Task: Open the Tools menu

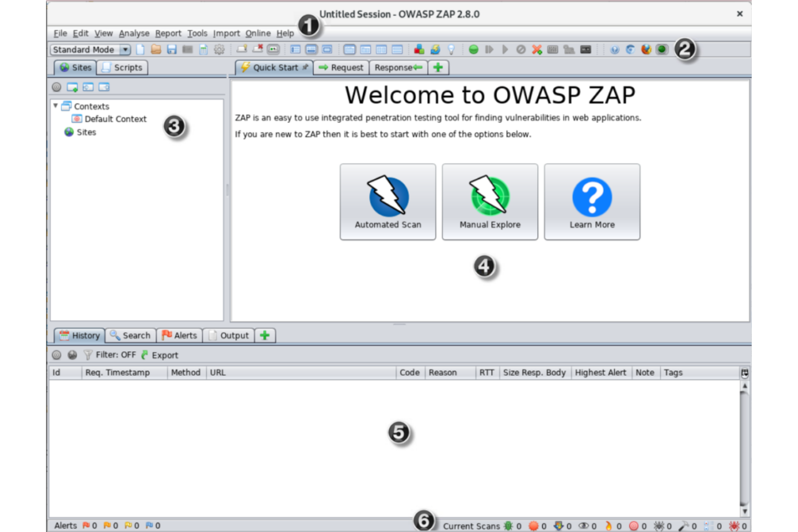Action: point(197,33)
